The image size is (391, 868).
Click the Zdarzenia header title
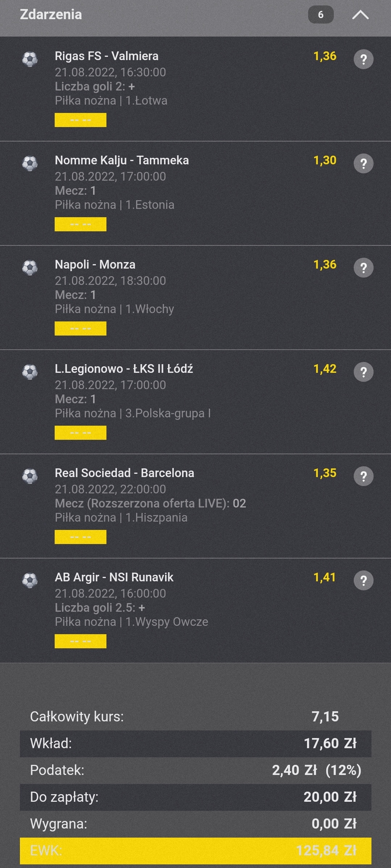(51, 14)
